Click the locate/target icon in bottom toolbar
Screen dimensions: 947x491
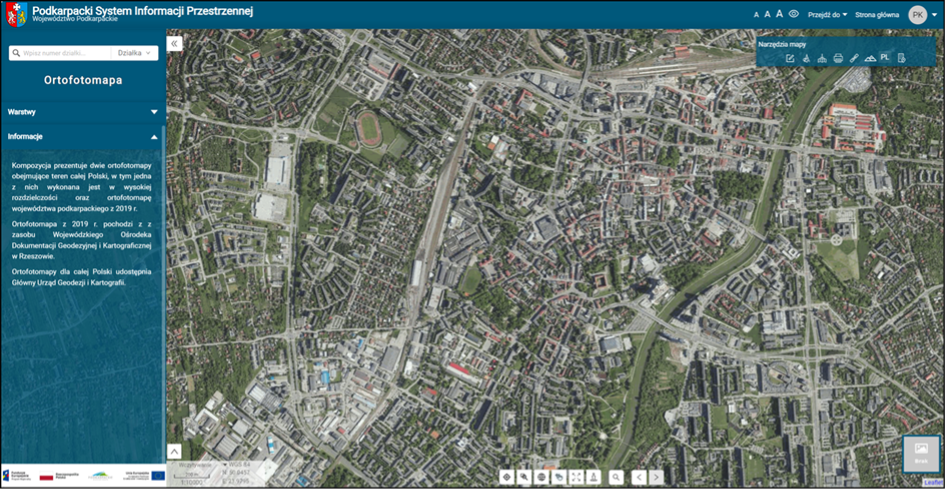tap(507, 477)
